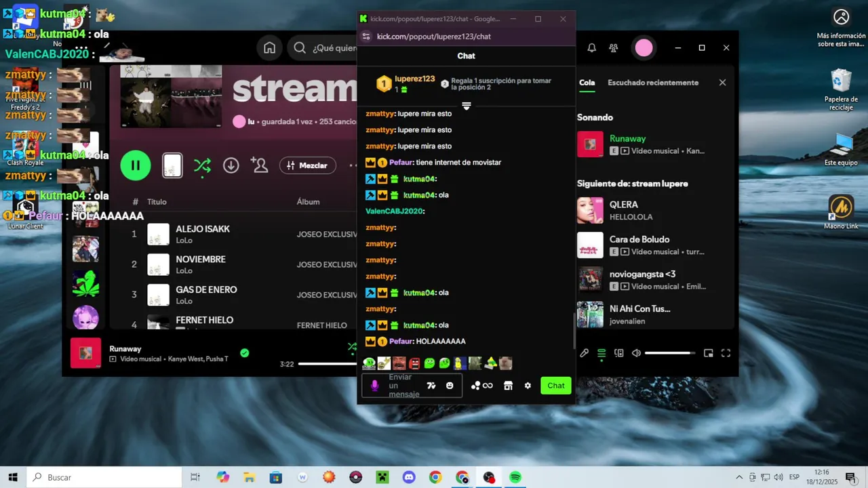Toggle the green shuffle icon beside the pause button
The image size is (868, 488).
click(202, 165)
